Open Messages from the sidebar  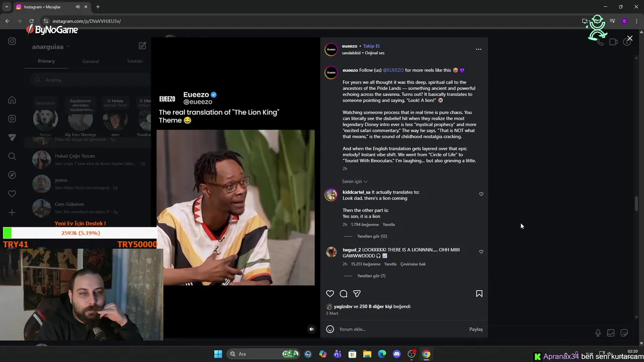[12, 137]
